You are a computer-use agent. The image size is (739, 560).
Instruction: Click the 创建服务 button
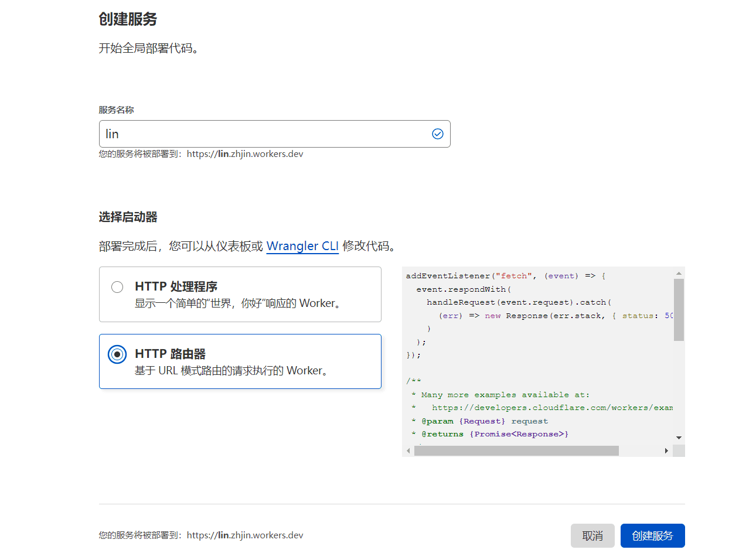tap(652, 535)
